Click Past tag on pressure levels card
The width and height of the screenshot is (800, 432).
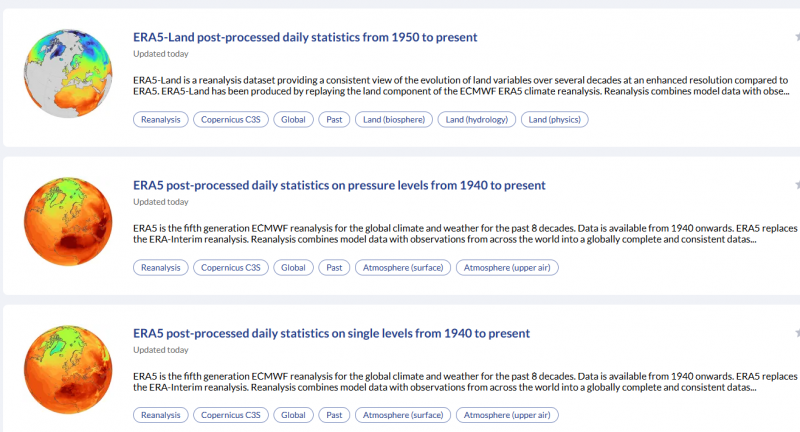click(334, 268)
